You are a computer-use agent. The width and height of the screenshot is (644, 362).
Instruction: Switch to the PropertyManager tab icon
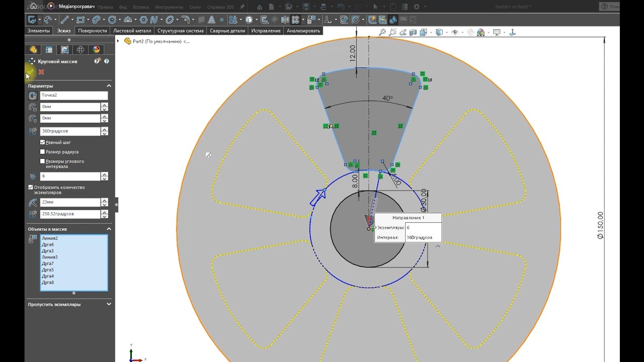pyautogui.click(x=49, y=50)
